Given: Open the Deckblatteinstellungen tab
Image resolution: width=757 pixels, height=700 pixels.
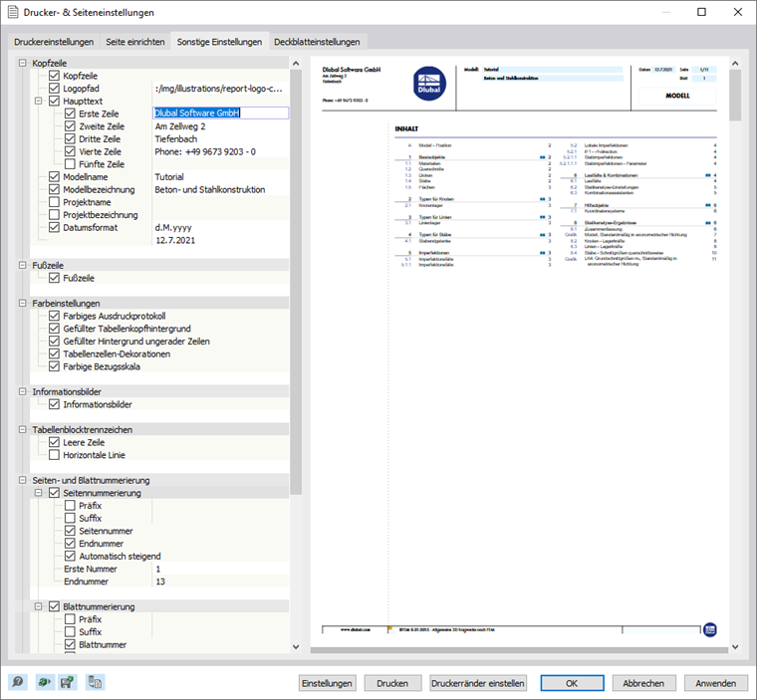Looking at the screenshot, I should 317,42.
